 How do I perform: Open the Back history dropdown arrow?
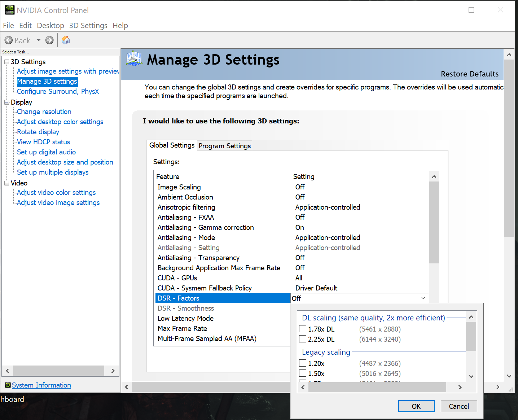(x=39, y=40)
